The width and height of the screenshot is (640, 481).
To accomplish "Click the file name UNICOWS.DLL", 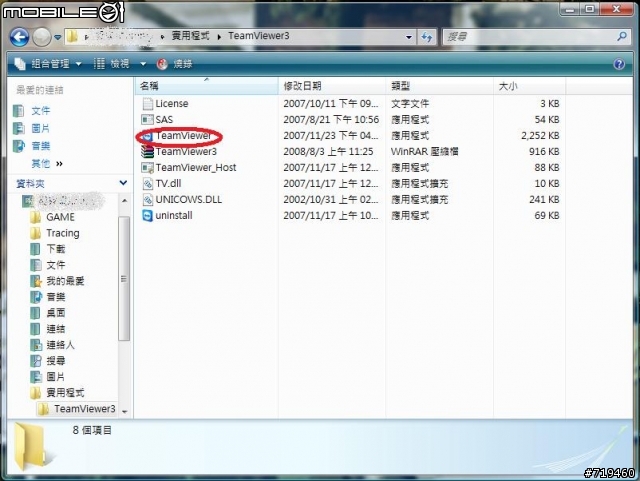I will (189, 200).
